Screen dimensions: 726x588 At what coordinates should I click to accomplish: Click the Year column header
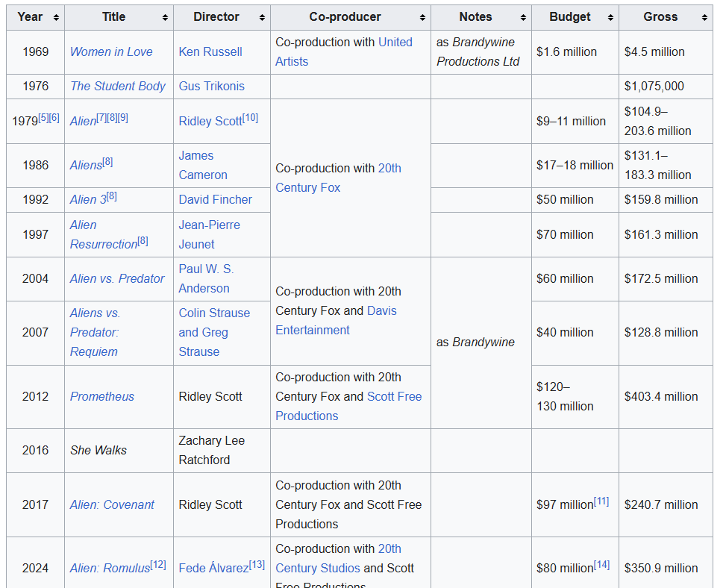click(x=35, y=17)
